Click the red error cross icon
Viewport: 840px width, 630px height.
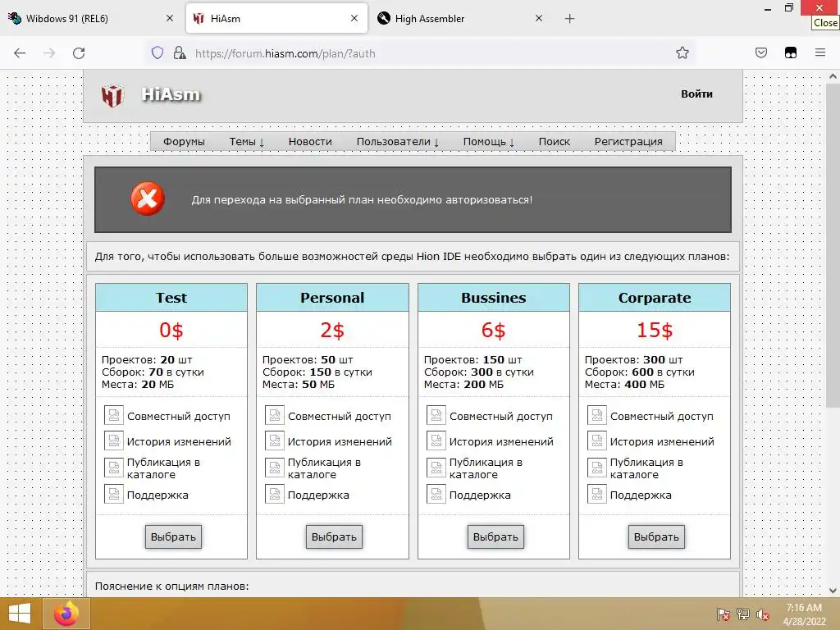[x=148, y=199]
